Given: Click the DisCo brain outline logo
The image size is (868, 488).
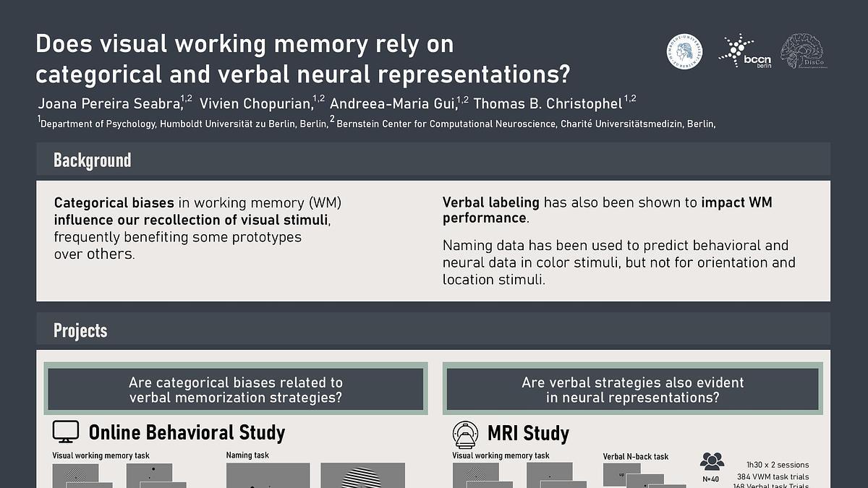Looking at the screenshot, I should tap(805, 51).
